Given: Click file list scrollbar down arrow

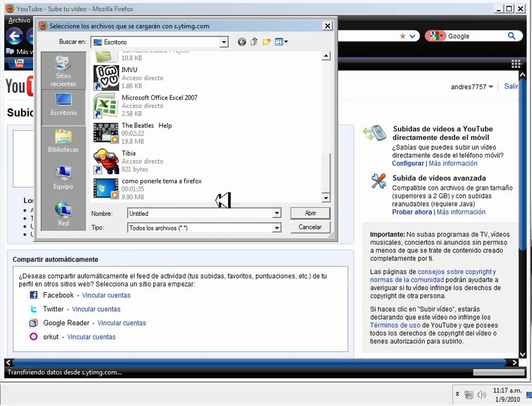Looking at the screenshot, I should [326, 198].
